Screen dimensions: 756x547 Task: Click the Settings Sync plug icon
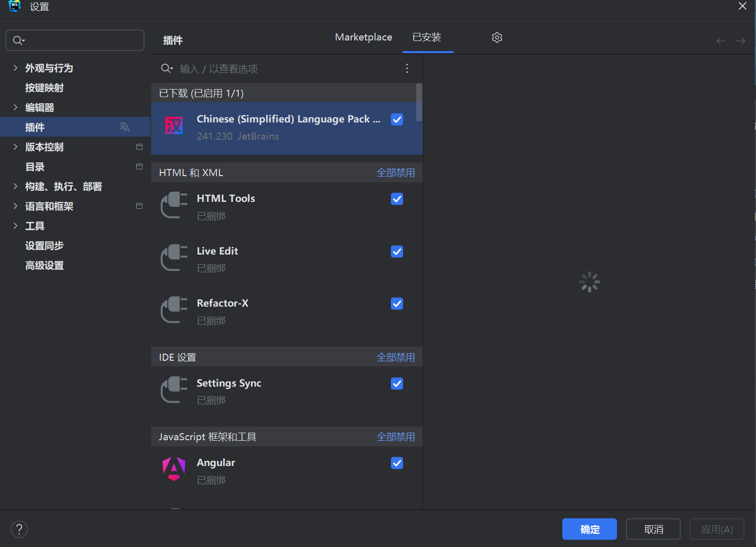pos(174,390)
